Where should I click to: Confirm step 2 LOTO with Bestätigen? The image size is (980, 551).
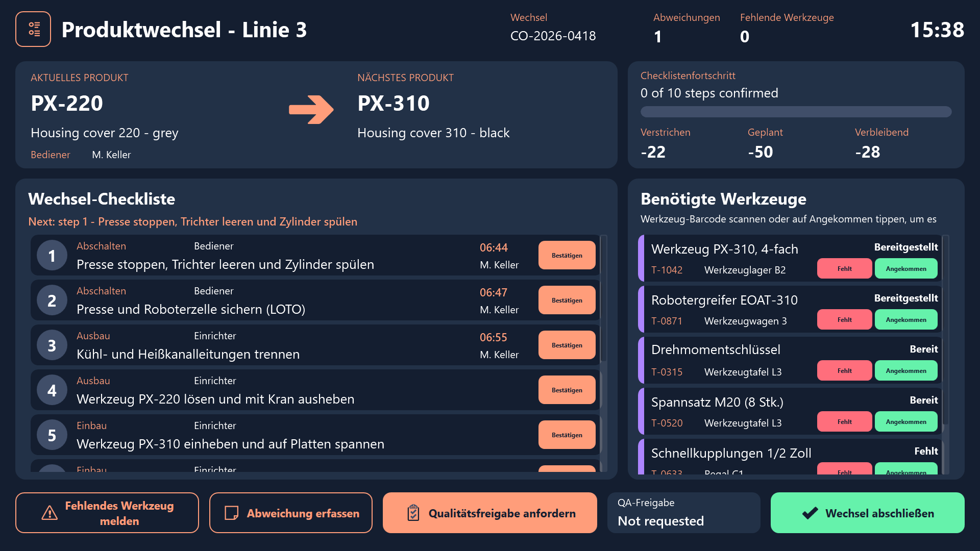(x=567, y=300)
